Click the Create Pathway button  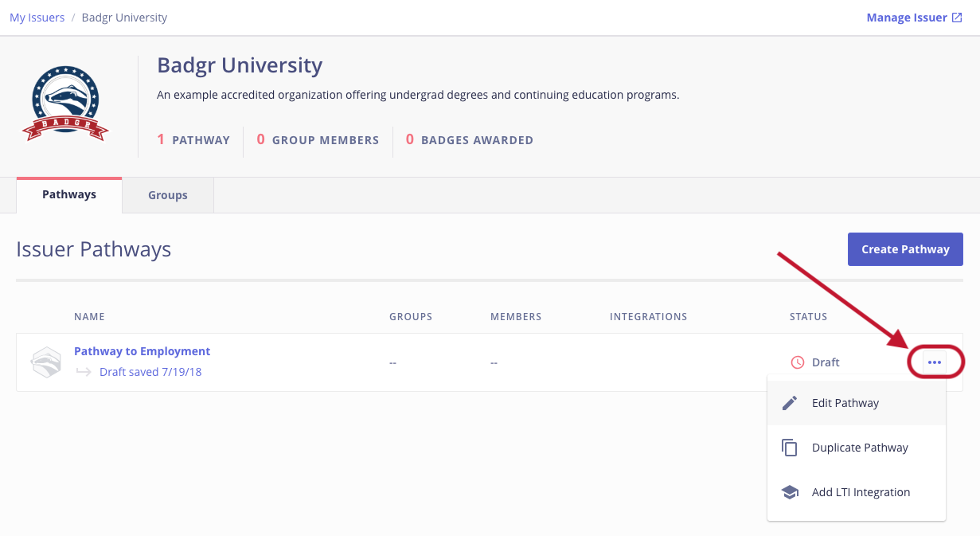pos(905,249)
